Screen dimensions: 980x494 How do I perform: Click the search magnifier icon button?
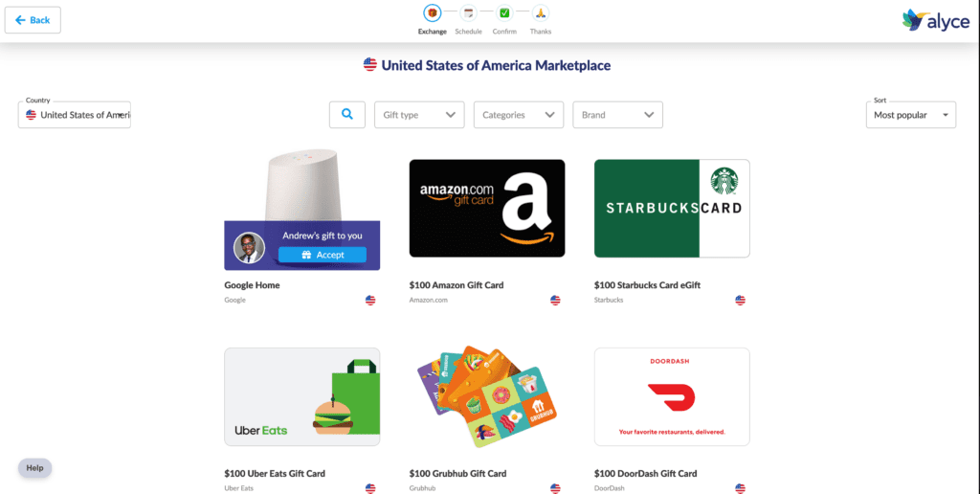[346, 115]
